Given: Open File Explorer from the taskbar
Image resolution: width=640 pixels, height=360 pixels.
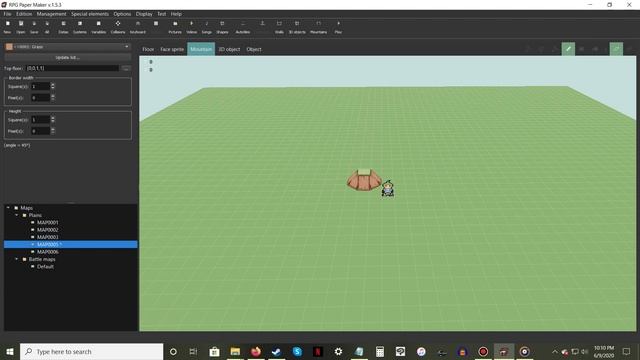Looking at the screenshot, I should pos(235,351).
